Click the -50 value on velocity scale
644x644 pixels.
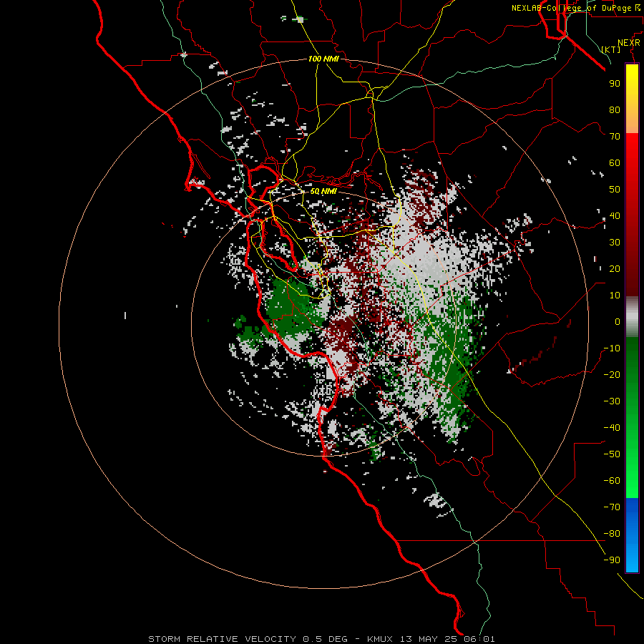pyautogui.click(x=612, y=454)
